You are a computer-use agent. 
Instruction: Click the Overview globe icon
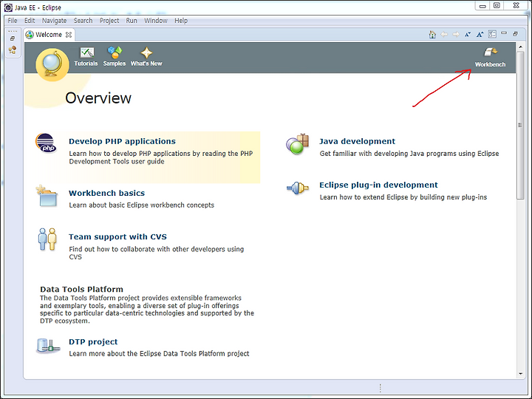click(x=52, y=64)
